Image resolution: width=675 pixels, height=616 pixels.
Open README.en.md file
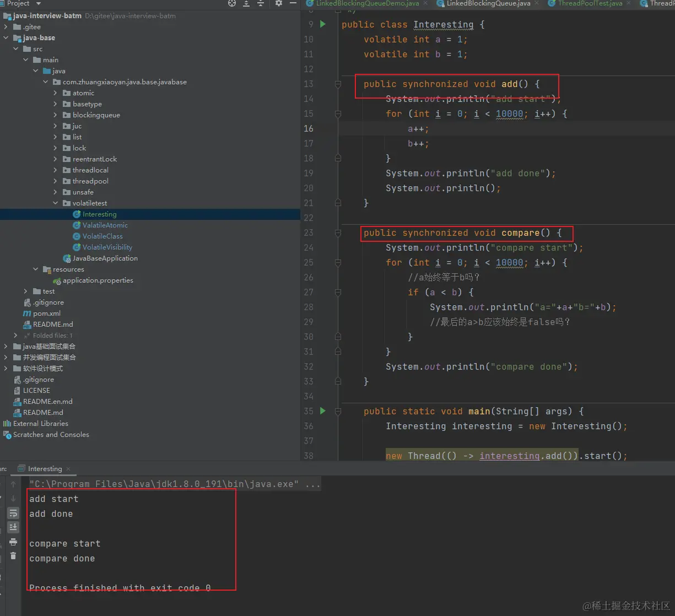[x=48, y=402]
